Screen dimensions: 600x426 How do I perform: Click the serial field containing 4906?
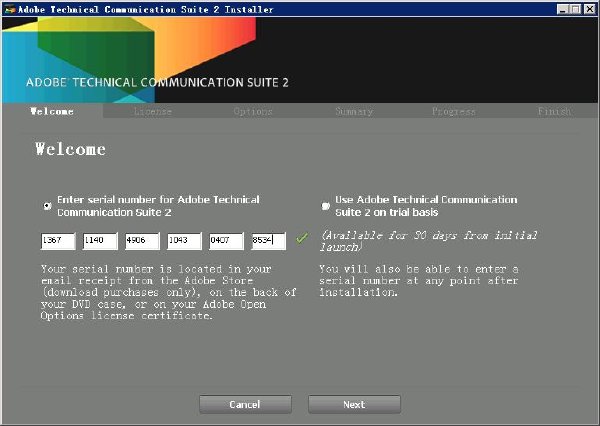[x=142, y=241]
